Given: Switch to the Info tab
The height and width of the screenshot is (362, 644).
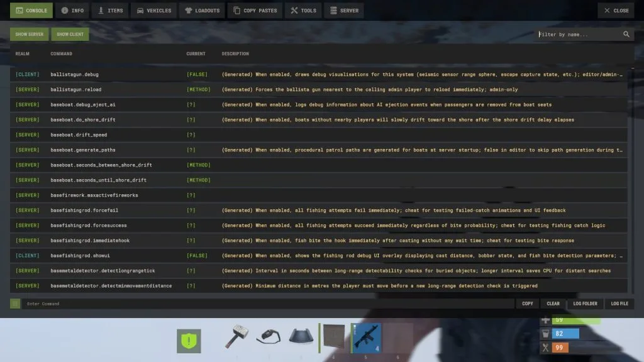Looking at the screenshot, I should point(72,11).
